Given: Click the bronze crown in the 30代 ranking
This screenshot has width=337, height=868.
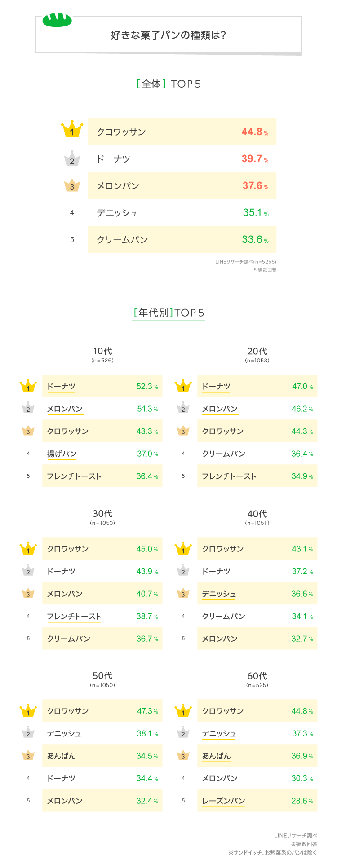Looking at the screenshot, I should (28, 593).
